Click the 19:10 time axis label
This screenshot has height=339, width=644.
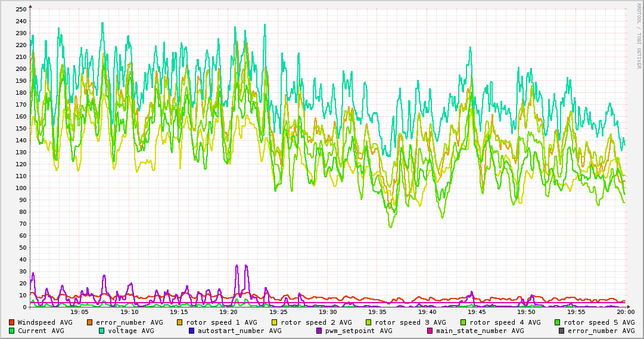coord(129,312)
